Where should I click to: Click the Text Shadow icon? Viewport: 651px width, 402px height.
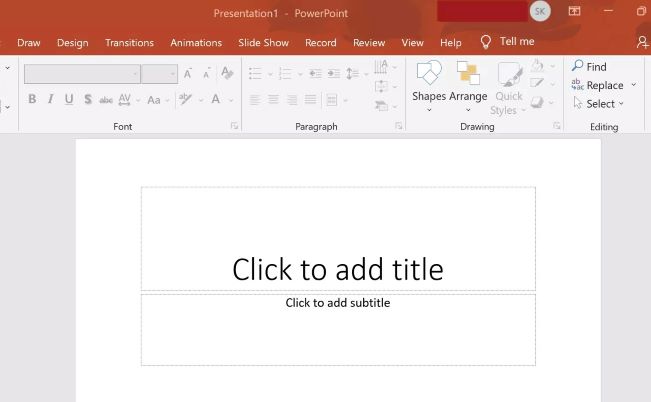click(x=88, y=99)
